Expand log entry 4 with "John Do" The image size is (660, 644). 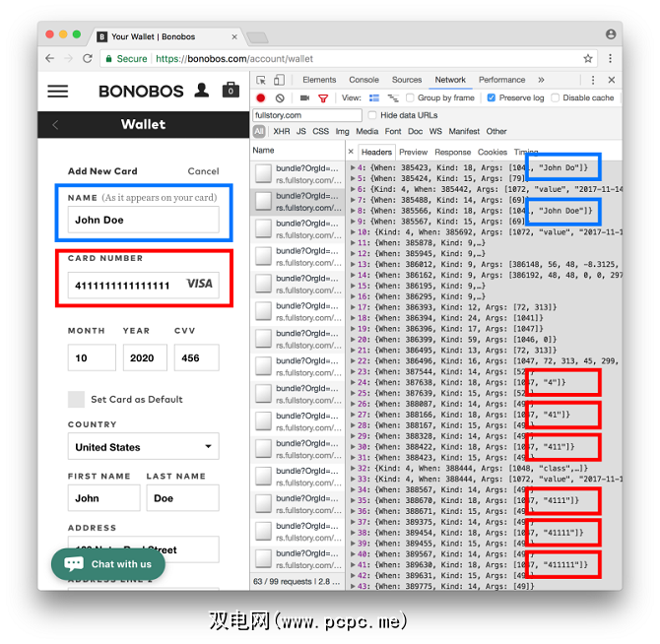354,167
